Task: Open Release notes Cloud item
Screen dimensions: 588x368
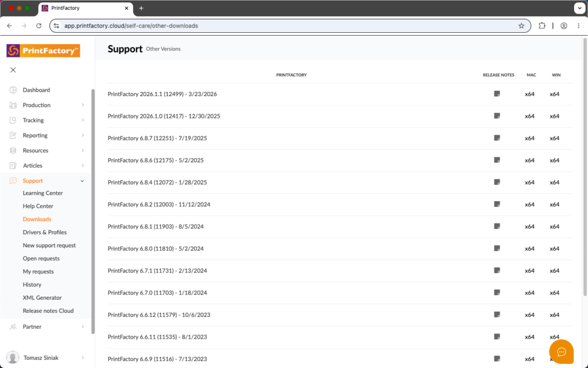Action: click(x=48, y=311)
